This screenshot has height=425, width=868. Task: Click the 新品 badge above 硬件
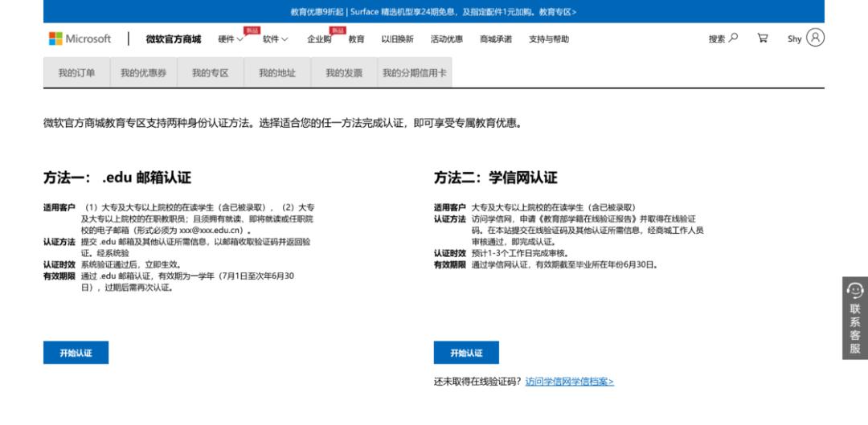pyautogui.click(x=252, y=31)
